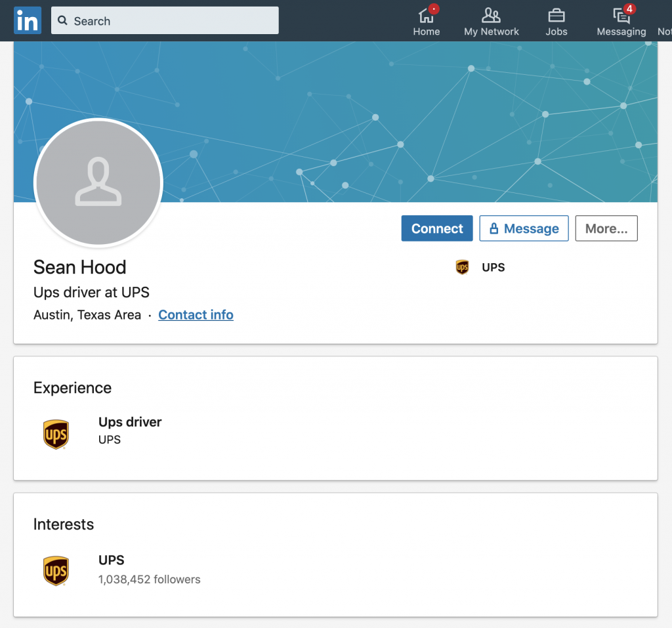Screen dimensions: 672x628
Task: Click the blue network banner image
Action: (335, 121)
